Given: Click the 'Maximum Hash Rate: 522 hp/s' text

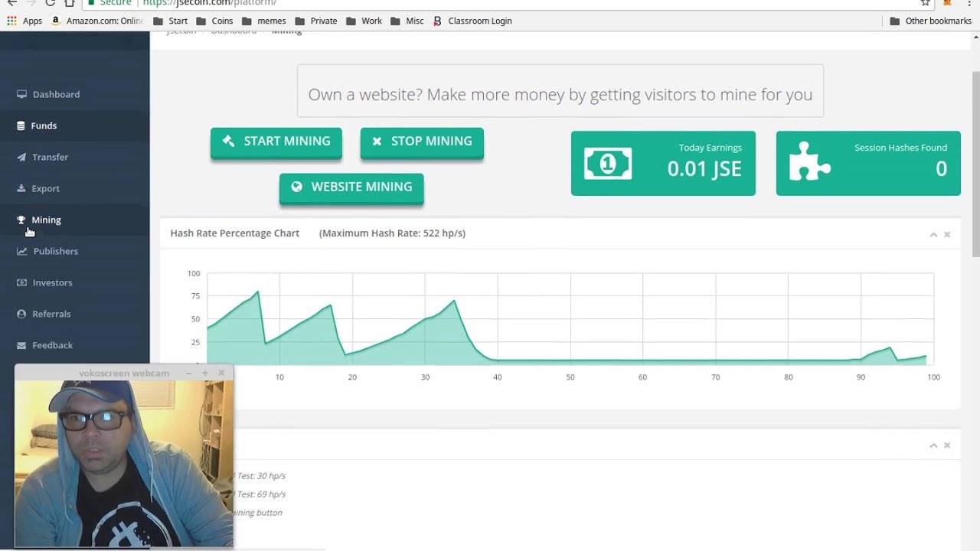Looking at the screenshot, I should [392, 233].
